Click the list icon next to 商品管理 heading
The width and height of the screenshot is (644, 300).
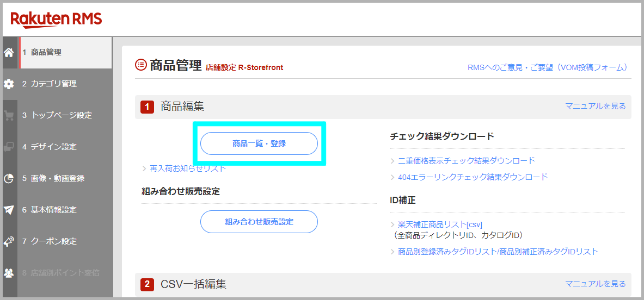tap(141, 65)
